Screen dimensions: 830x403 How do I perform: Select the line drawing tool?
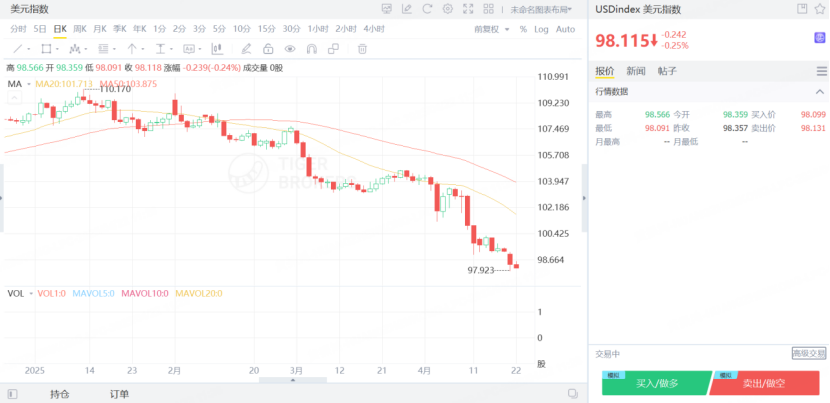click(x=17, y=49)
